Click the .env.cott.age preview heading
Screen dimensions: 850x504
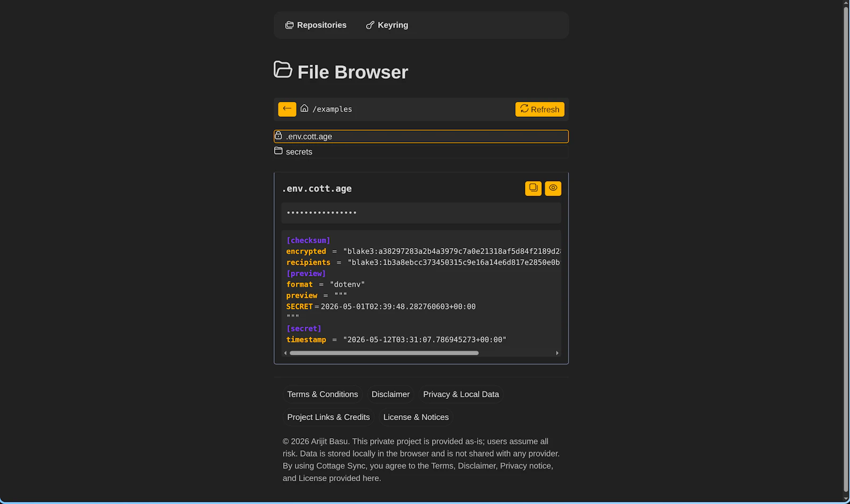[317, 189]
